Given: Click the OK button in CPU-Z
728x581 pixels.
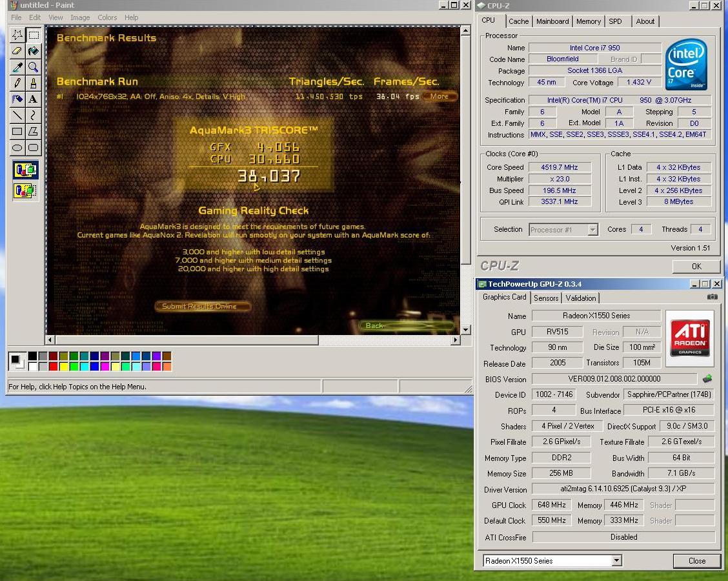Looking at the screenshot, I should (x=696, y=266).
